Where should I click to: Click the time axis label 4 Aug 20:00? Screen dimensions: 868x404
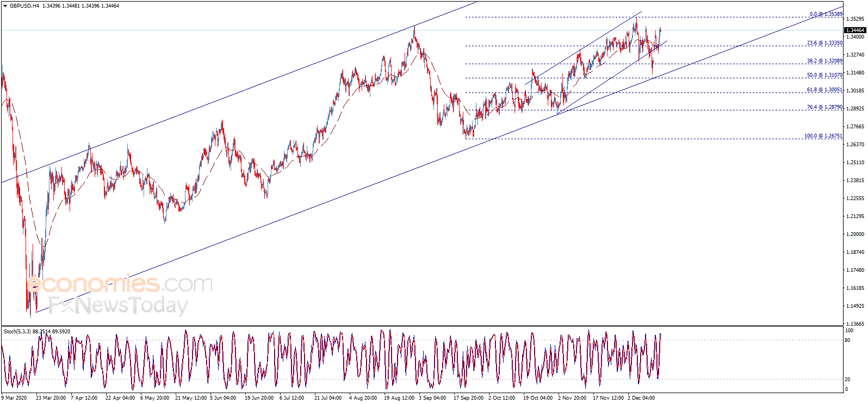[363, 398]
